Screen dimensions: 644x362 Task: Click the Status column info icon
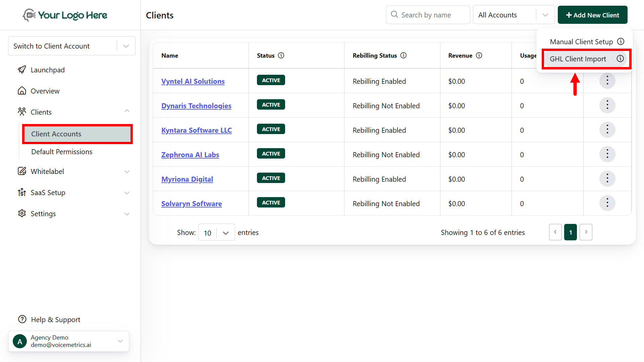(x=281, y=56)
